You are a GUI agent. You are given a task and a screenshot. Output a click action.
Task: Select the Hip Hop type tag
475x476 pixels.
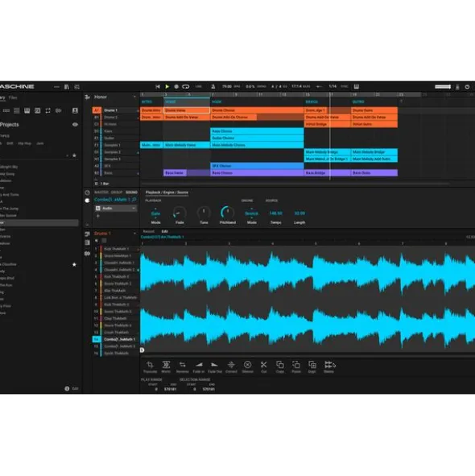point(25,143)
